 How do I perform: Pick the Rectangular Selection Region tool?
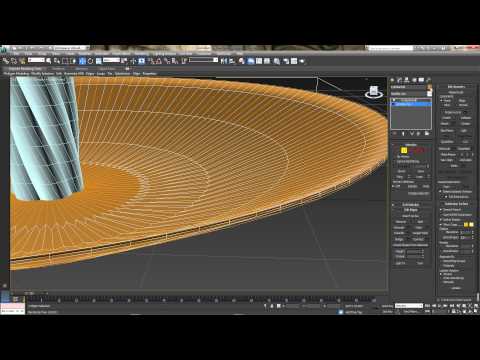point(65,61)
